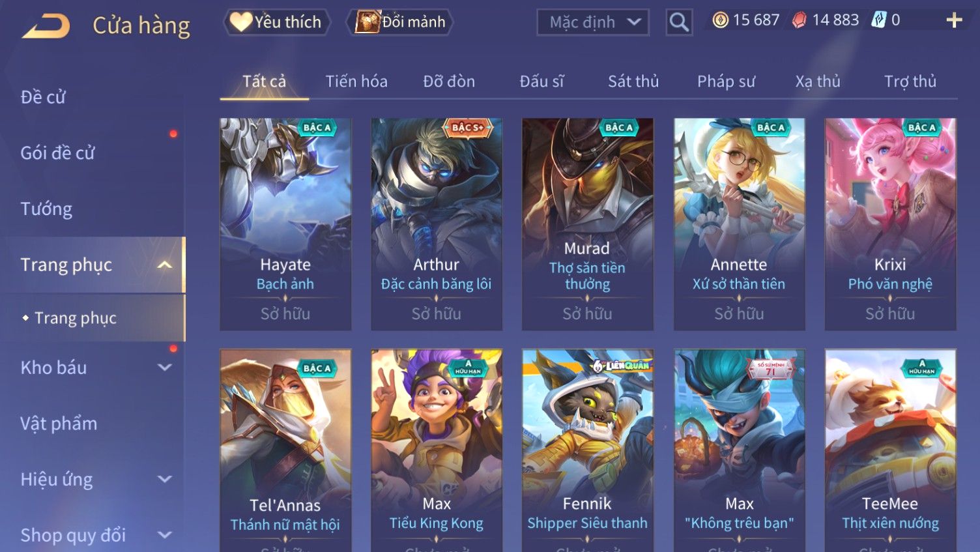Screen dimensions: 980x552
Task: Select the Krixi Phó văn nghệ skin
Action: click(x=890, y=224)
